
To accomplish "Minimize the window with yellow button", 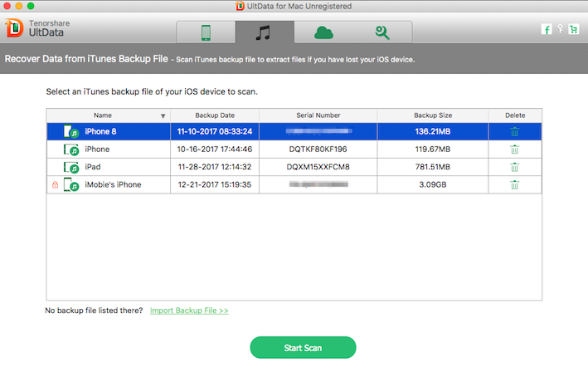I will [x=19, y=6].
